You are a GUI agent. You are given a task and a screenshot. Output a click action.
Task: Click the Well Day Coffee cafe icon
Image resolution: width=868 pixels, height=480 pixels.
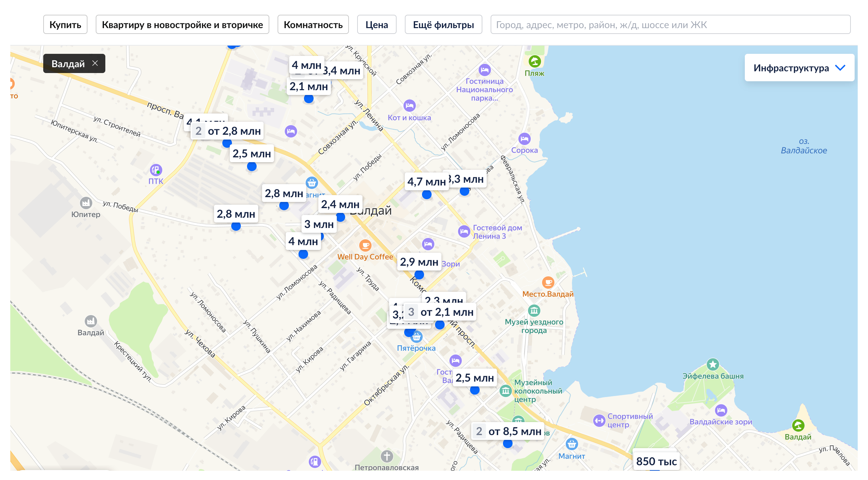365,245
